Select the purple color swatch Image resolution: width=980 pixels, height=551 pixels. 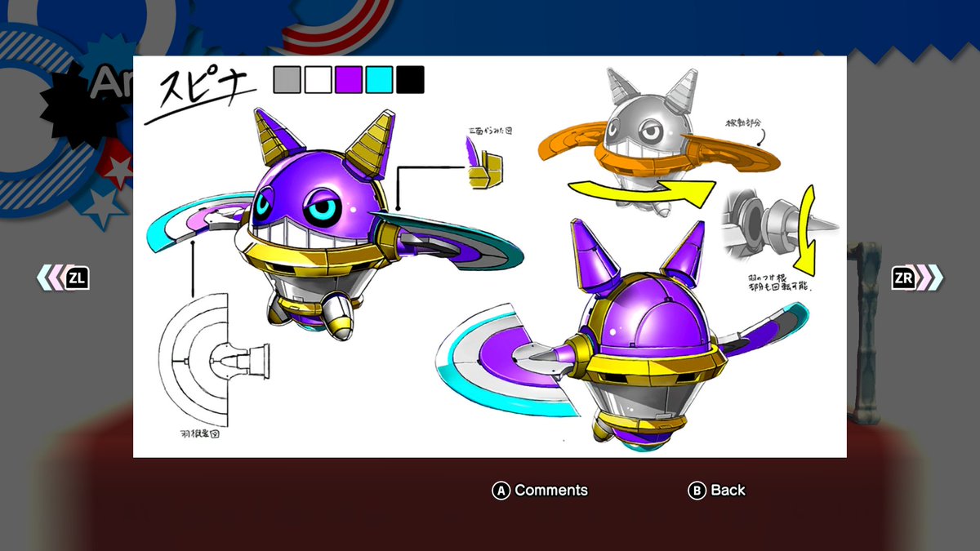349,80
